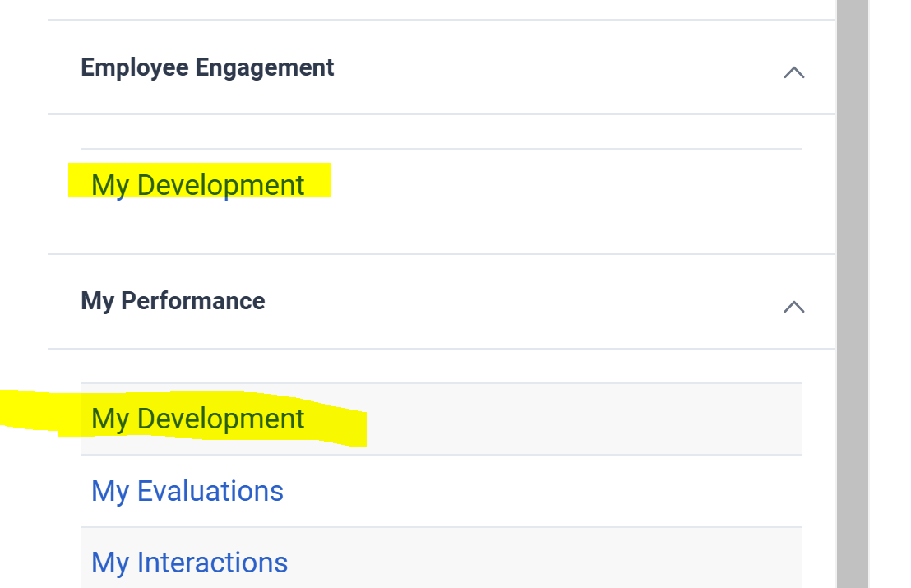Toggle the Employee Engagement accordion header
This screenshot has width=911, height=588.
441,67
